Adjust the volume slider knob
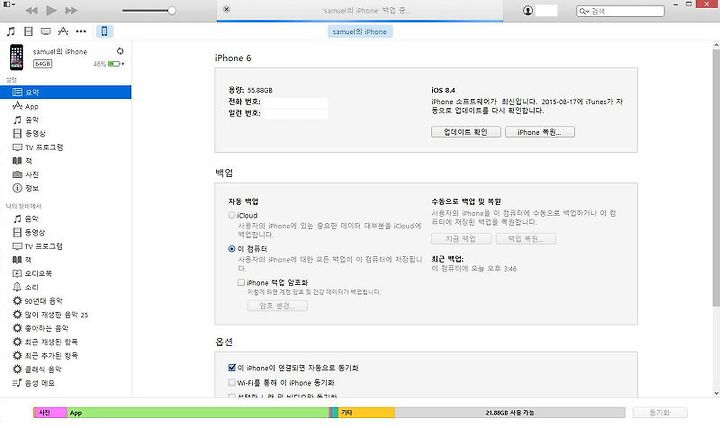This screenshot has width=720, height=427. 172,11
